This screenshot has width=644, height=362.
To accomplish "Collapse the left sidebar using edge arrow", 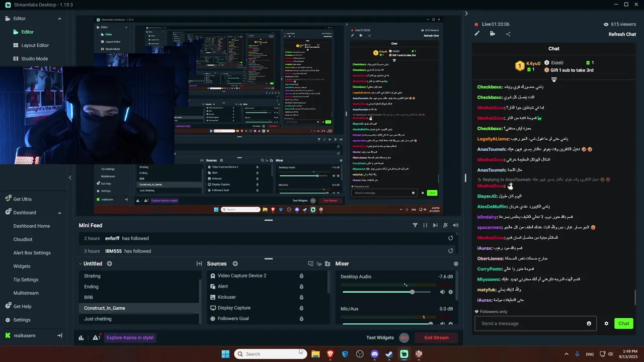I will coord(70,177).
